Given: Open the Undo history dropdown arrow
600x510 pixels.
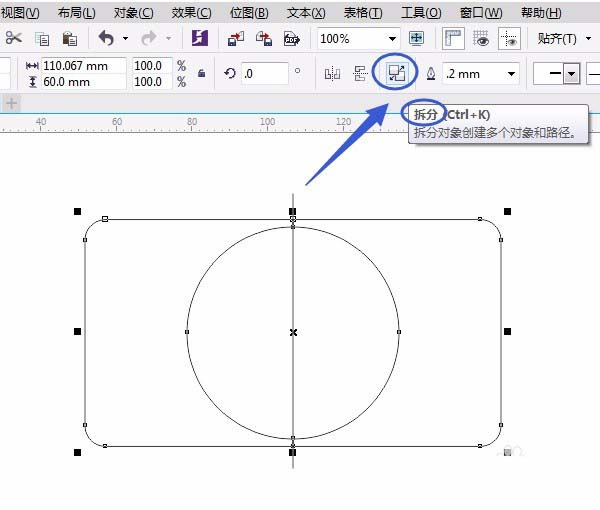Looking at the screenshot, I should coord(126,39).
